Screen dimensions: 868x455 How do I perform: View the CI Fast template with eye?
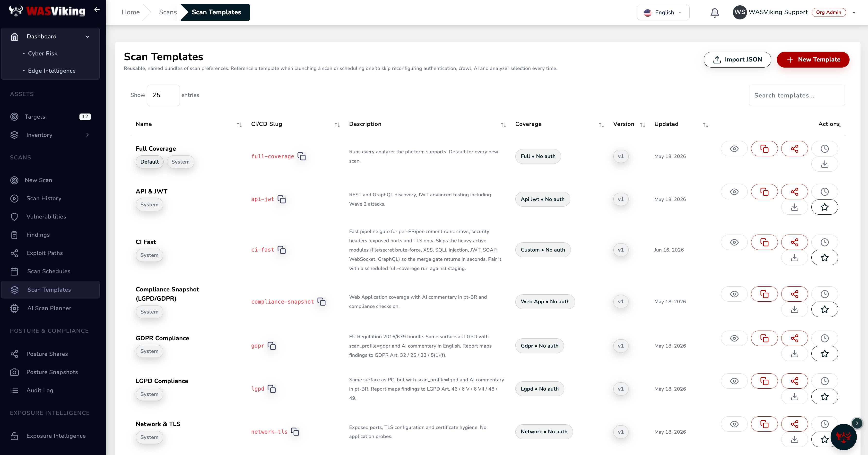734,242
